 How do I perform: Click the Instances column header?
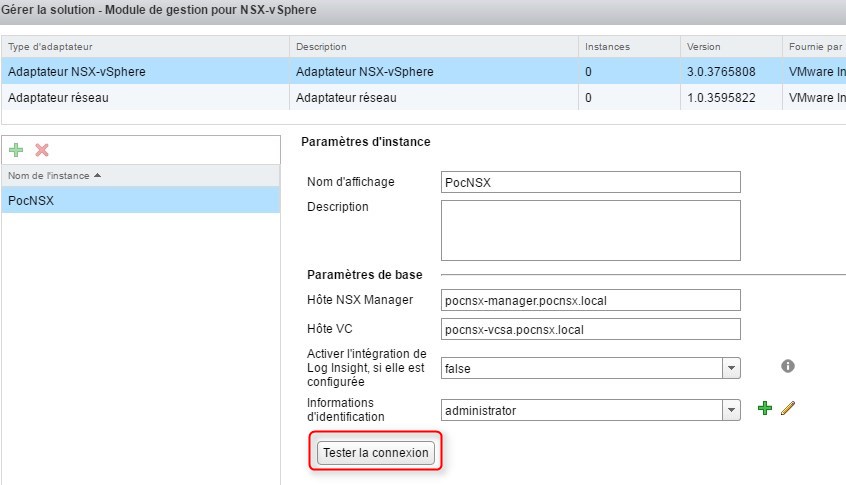[x=627, y=47]
